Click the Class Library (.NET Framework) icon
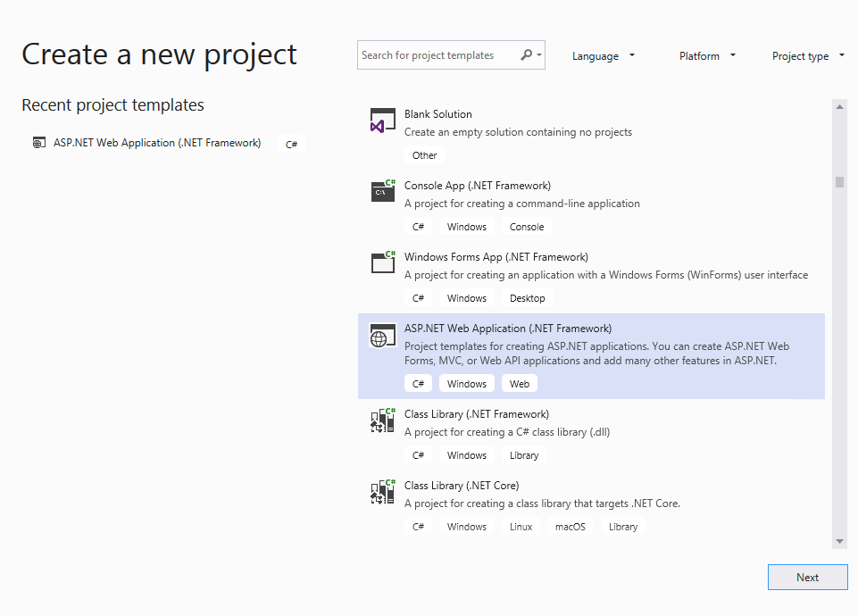 click(x=382, y=420)
